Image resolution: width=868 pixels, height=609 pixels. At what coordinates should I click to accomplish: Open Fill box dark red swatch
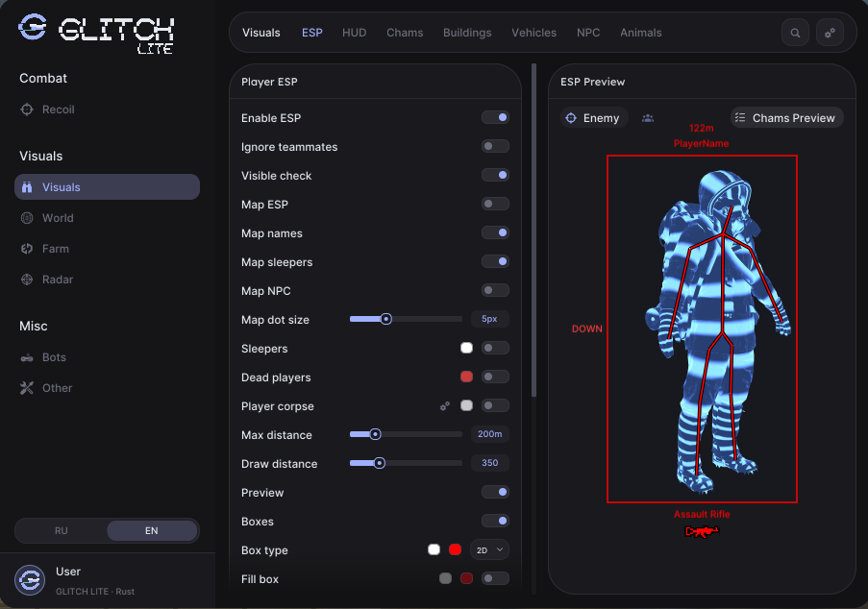(x=466, y=578)
